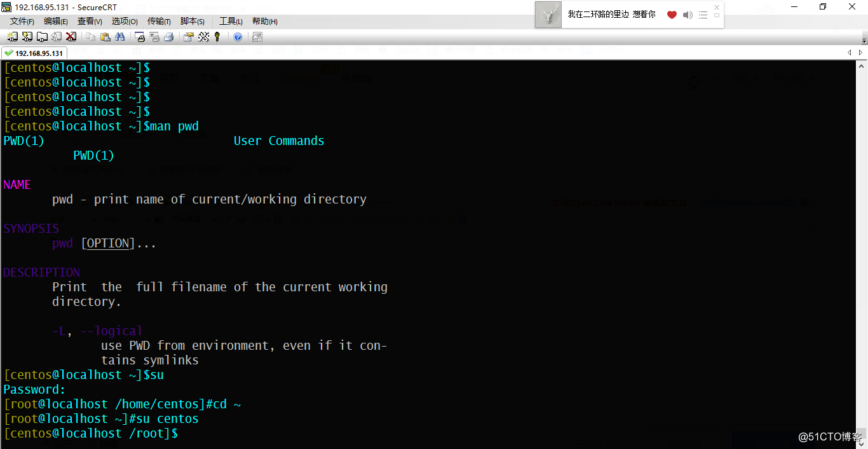
Task: Click the '-L, --logical' option text
Action: click(x=97, y=331)
